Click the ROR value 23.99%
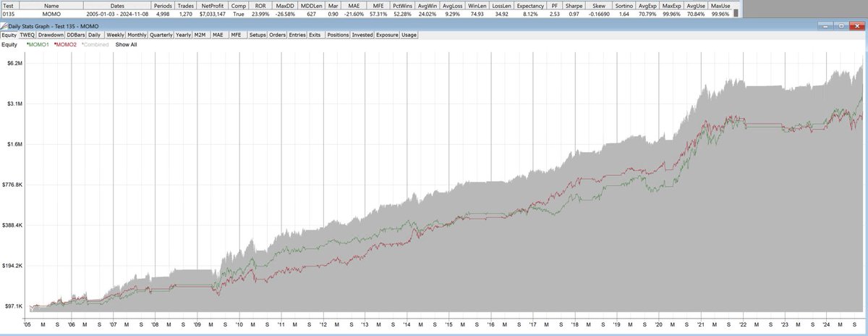This screenshot has width=868, height=336. (260, 14)
